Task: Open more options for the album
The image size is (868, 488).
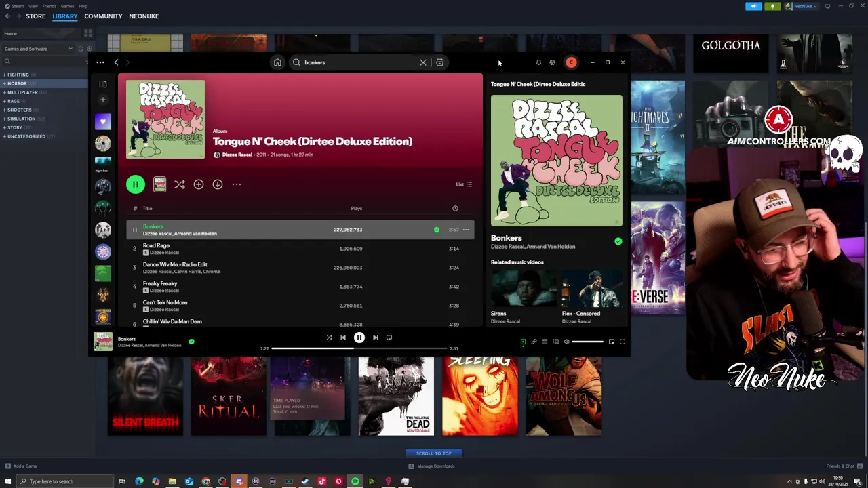Action: tap(237, 184)
